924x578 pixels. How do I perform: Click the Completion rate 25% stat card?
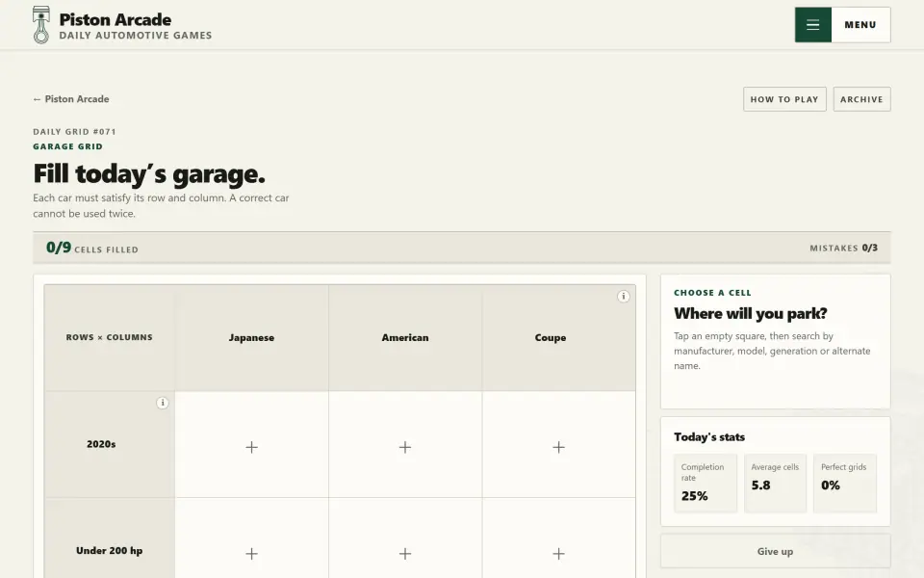pyautogui.click(x=705, y=483)
